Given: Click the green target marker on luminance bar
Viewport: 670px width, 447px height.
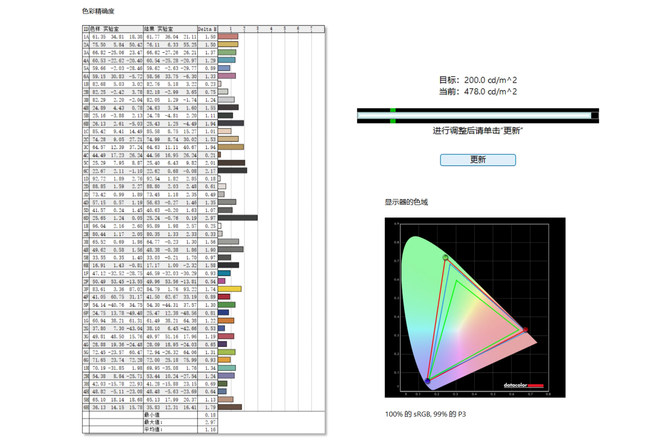Looking at the screenshot, I should (x=393, y=115).
